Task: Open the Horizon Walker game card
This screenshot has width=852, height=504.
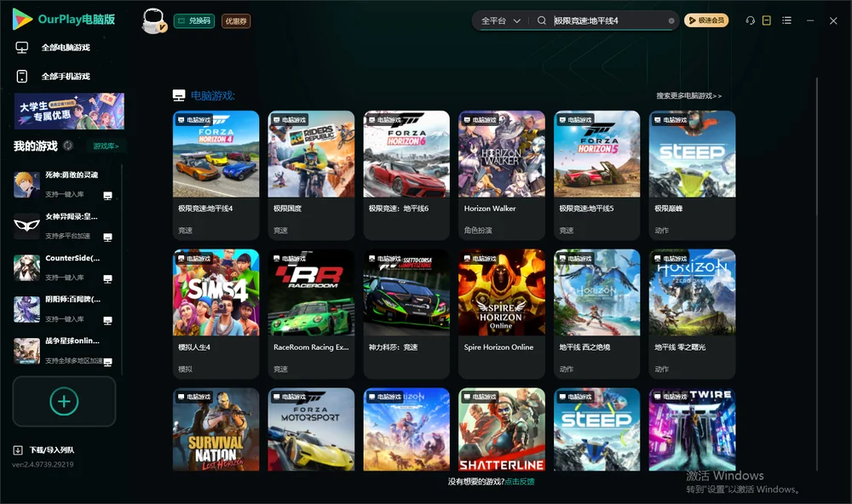Action: (x=502, y=175)
